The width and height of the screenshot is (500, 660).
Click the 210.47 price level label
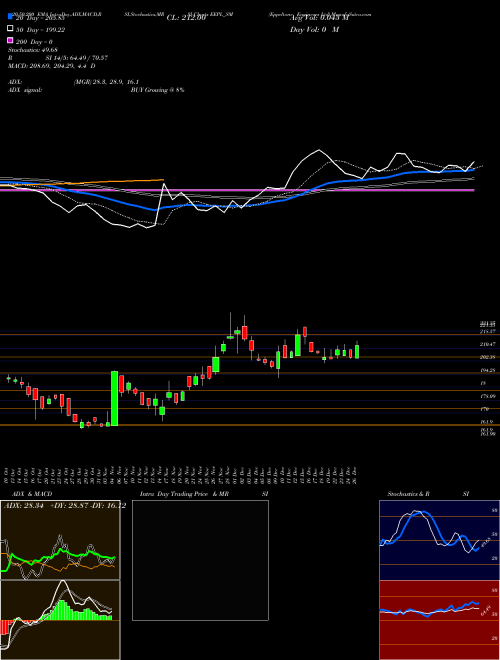coord(488,344)
